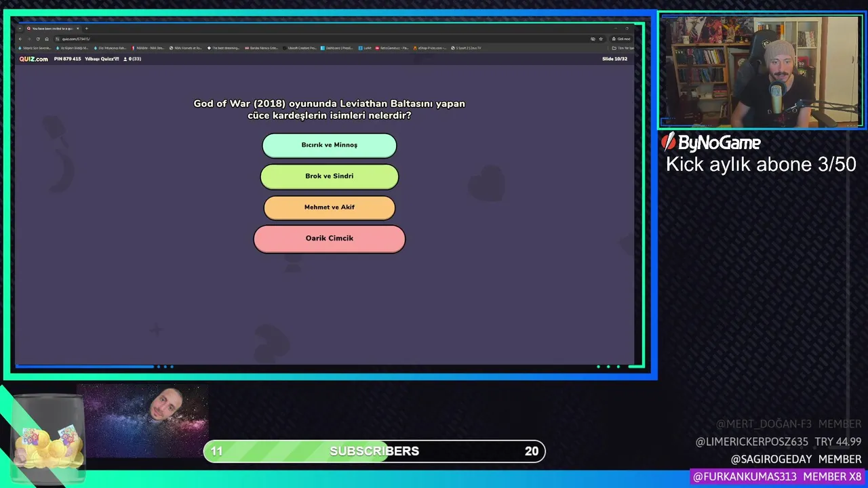Click the "Slide 10/32" indicator
Image resolution: width=868 pixels, height=488 pixels.
tap(614, 59)
